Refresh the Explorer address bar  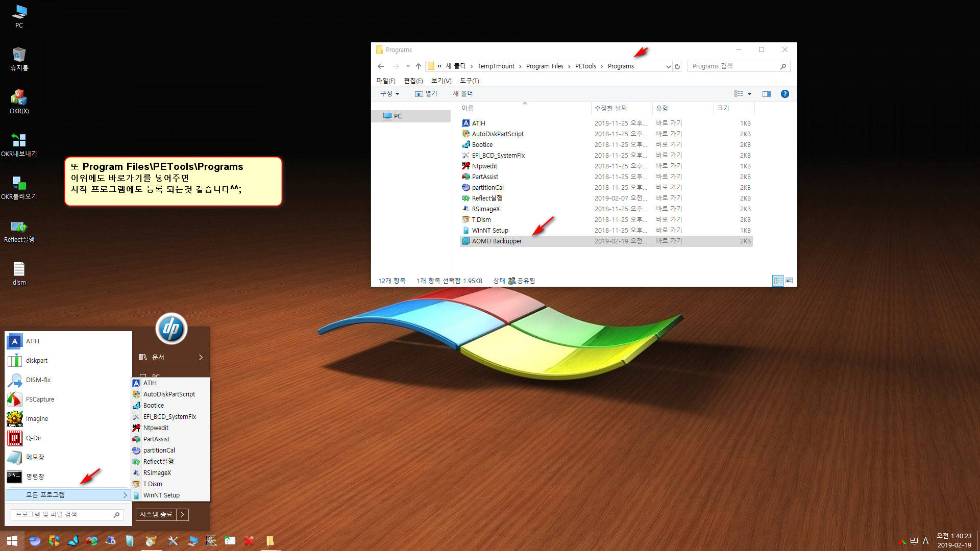677,66
